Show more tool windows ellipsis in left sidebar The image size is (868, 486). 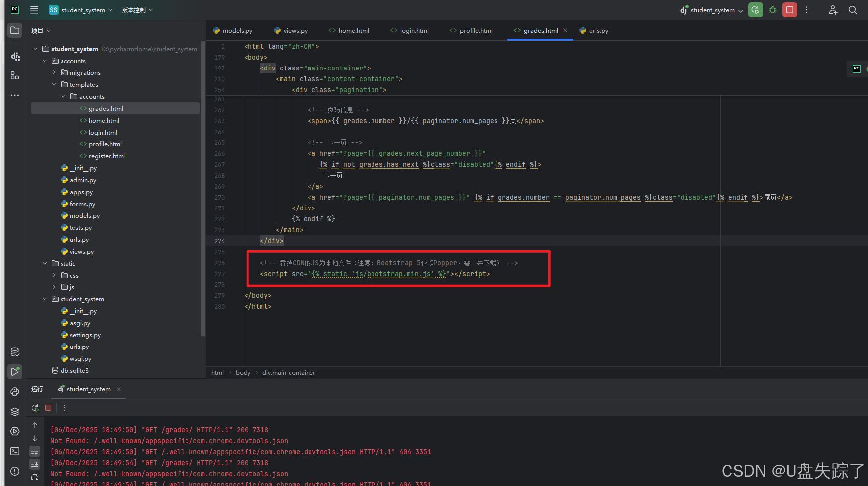[15, 95]
